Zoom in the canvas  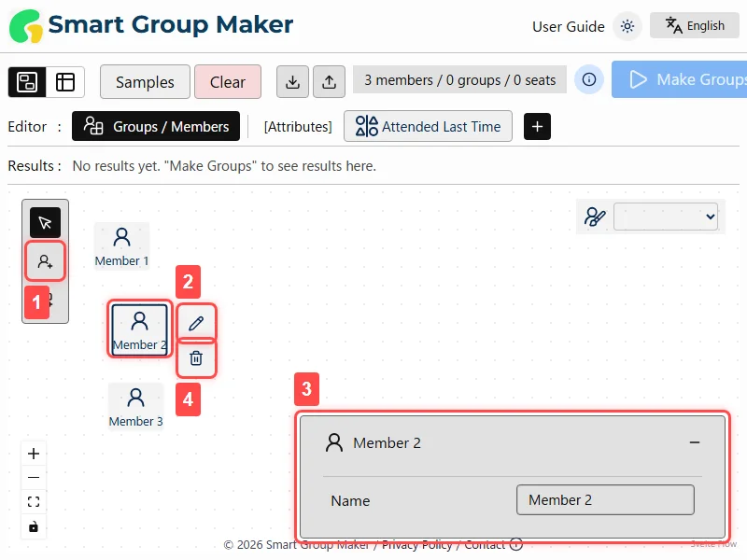tap(34, 454)
